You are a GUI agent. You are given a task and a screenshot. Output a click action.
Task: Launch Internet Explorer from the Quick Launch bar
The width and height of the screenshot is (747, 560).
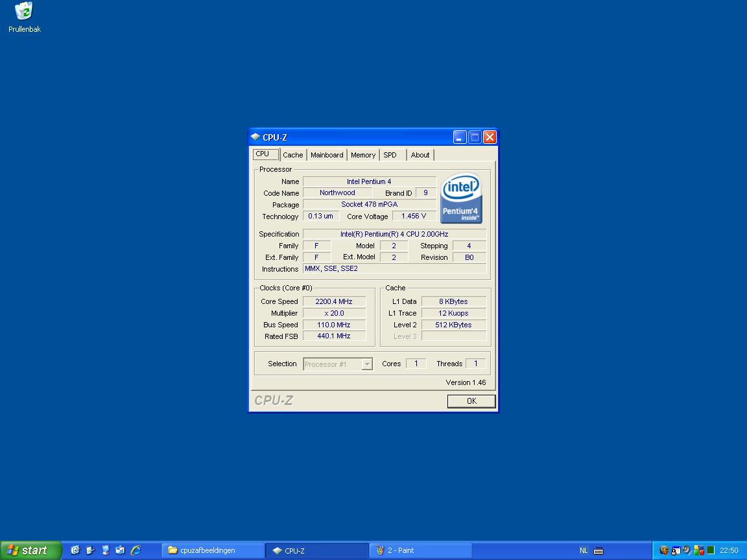tap(136, 550)
